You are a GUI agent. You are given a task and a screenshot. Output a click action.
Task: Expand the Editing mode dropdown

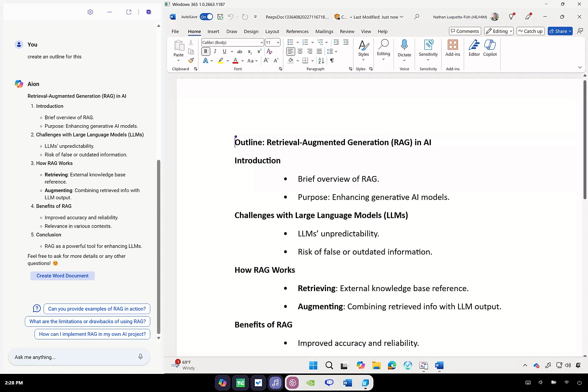pyautogui.click(x=499, y=31)
